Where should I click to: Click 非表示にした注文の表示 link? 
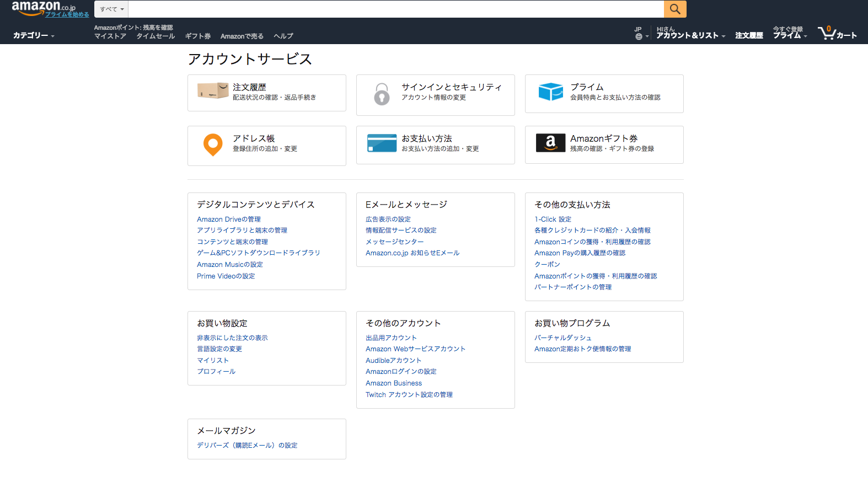tap(232, 338)
